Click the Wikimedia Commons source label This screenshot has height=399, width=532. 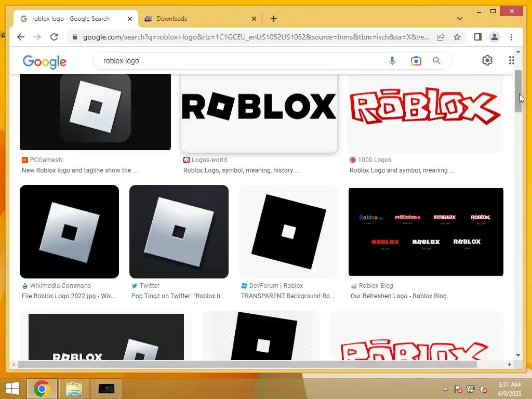(60, 286)
